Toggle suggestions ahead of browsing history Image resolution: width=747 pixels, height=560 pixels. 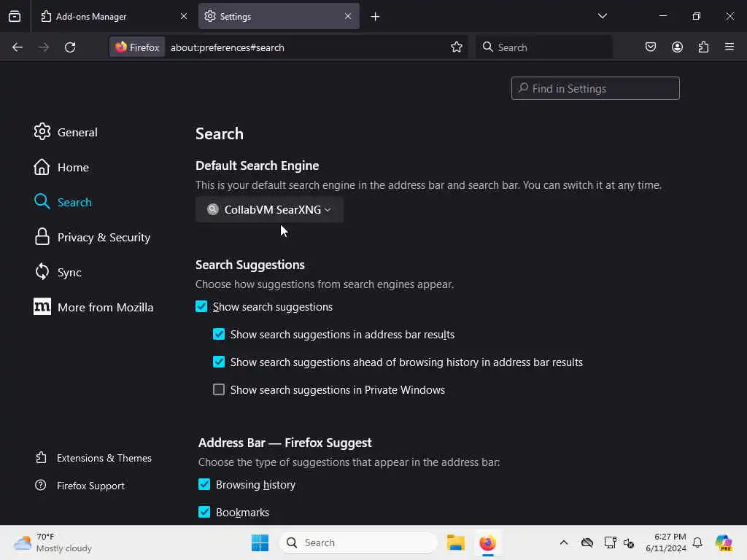[219, 362]
